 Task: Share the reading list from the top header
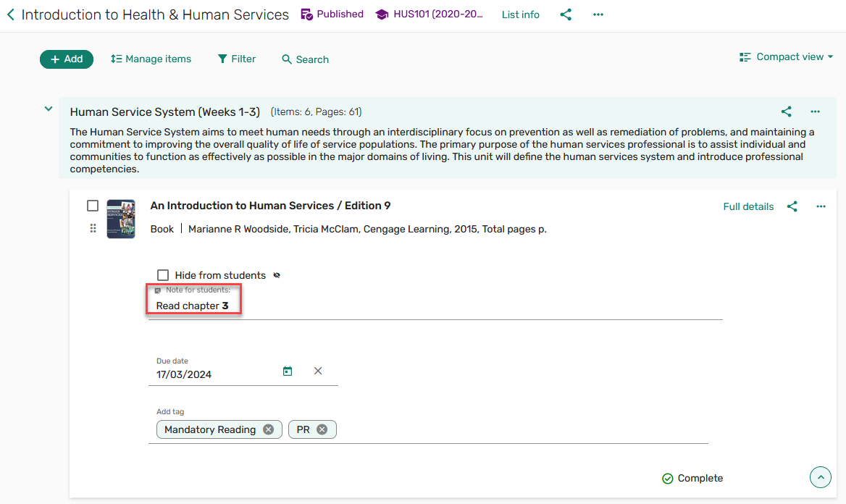pos(566,14)
